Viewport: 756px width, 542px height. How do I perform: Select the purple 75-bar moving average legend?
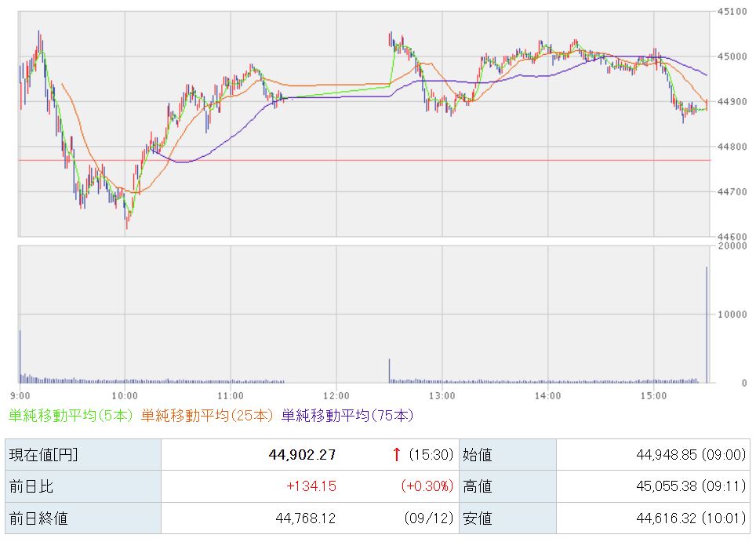coord(347,415)
